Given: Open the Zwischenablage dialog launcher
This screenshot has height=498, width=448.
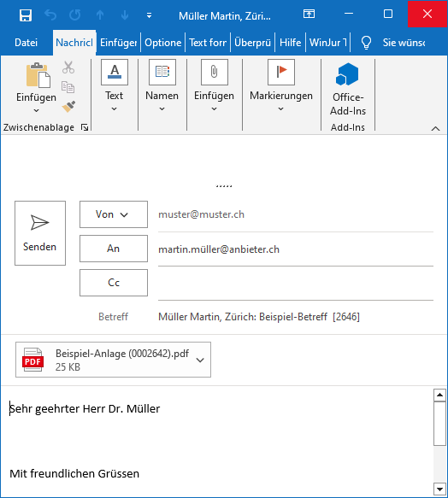Looking at the screenshot, I should (x=85, y=127).
